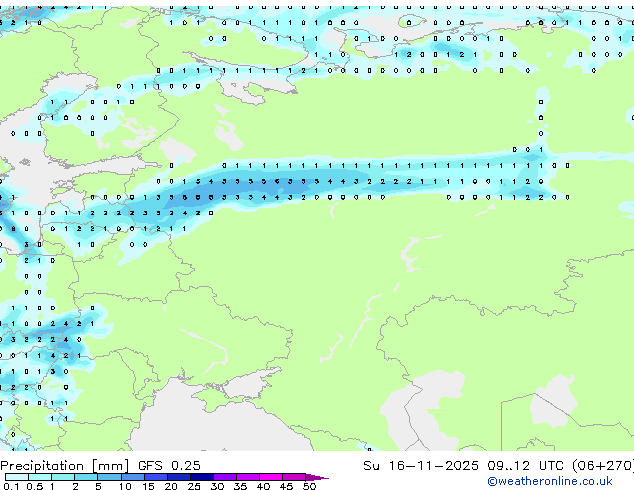
Task: Click the legend label '30'
Action: point(218,486)
